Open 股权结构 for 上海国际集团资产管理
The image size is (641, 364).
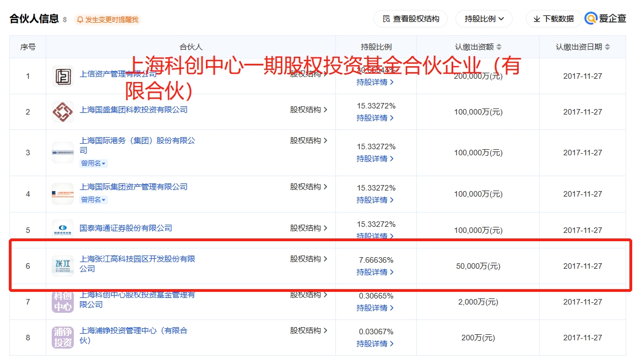[x=308, y=187]
